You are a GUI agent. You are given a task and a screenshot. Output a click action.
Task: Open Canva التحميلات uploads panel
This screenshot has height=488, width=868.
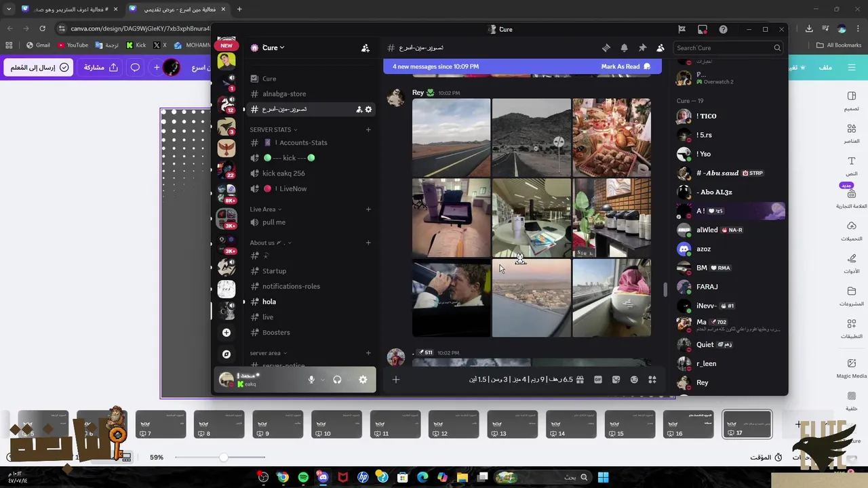pyautogui.click(x=852, y=231)
